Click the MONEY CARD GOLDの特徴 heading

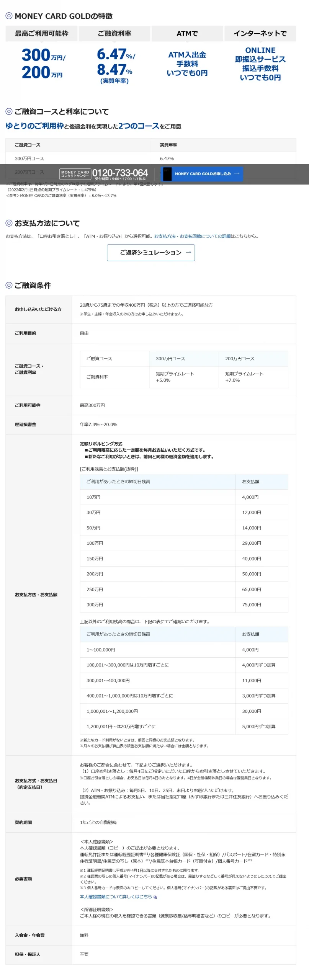pyautogui.click(x=64, y=16)
